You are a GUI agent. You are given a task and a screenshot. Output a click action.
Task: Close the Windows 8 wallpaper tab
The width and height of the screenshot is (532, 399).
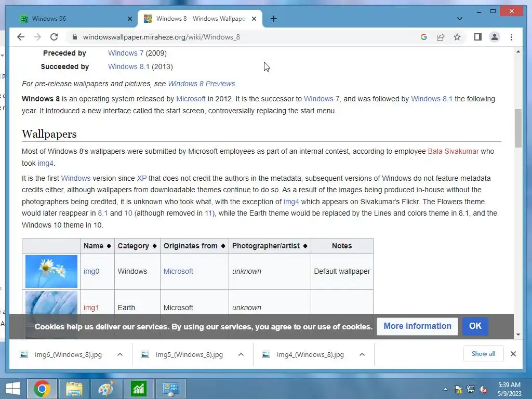click(x=254, y=19)
